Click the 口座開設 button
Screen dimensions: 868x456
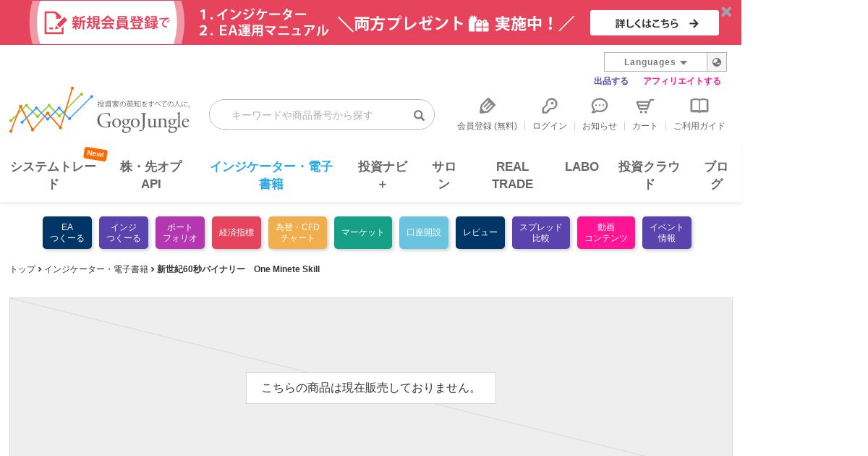point(424,232)
